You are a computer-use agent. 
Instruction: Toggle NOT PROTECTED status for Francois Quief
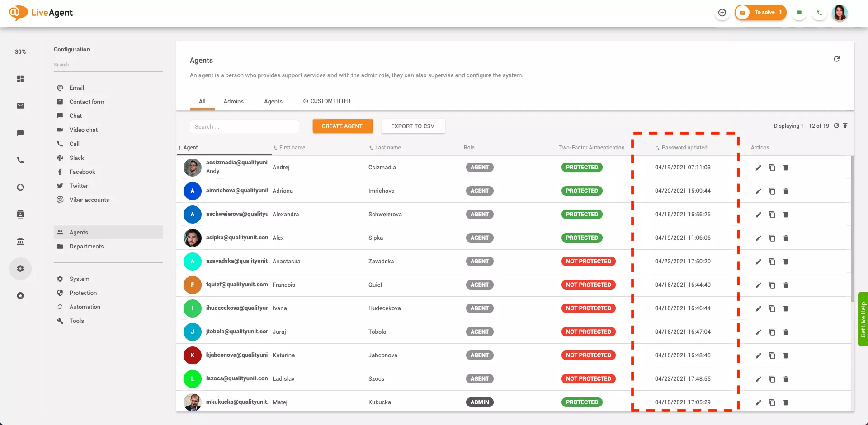pos(588,285)
